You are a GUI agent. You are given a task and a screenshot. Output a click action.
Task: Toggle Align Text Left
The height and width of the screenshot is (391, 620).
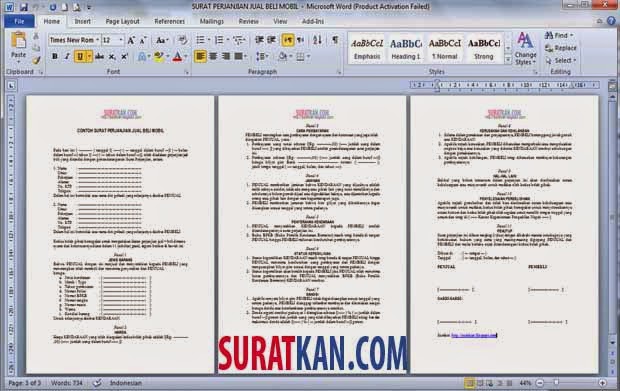200,57
